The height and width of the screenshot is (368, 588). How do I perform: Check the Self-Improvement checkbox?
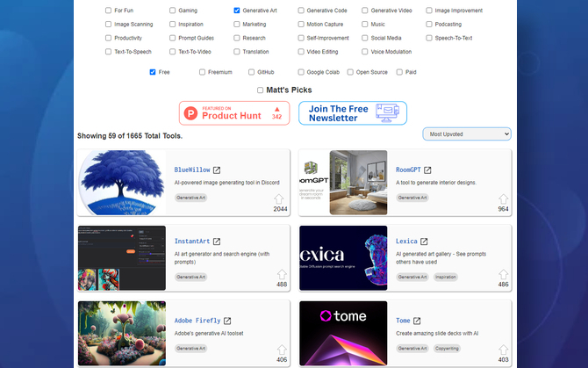point(301,38)
